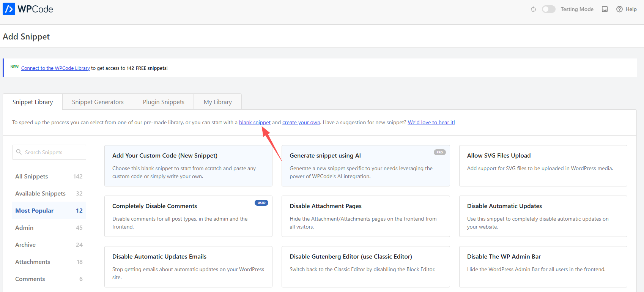Click the create your own link
This screenshot has width=644, height=292.
[301, 122]
